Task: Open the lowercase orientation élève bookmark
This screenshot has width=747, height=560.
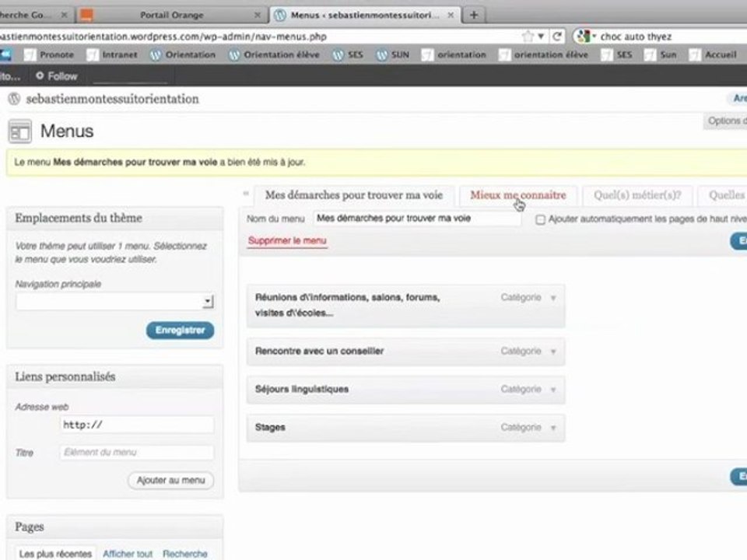Action: click(544, 54)
